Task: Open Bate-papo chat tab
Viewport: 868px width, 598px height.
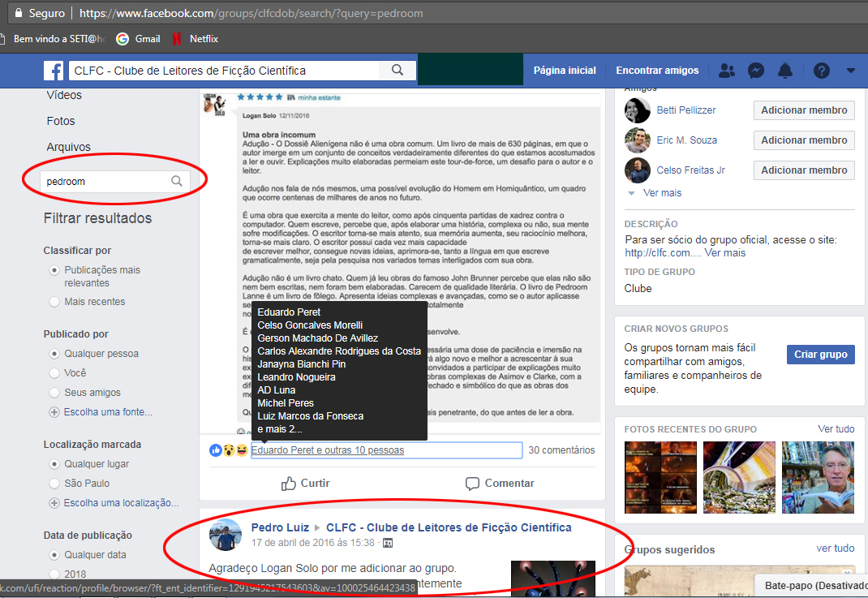Action: [812, 586]
